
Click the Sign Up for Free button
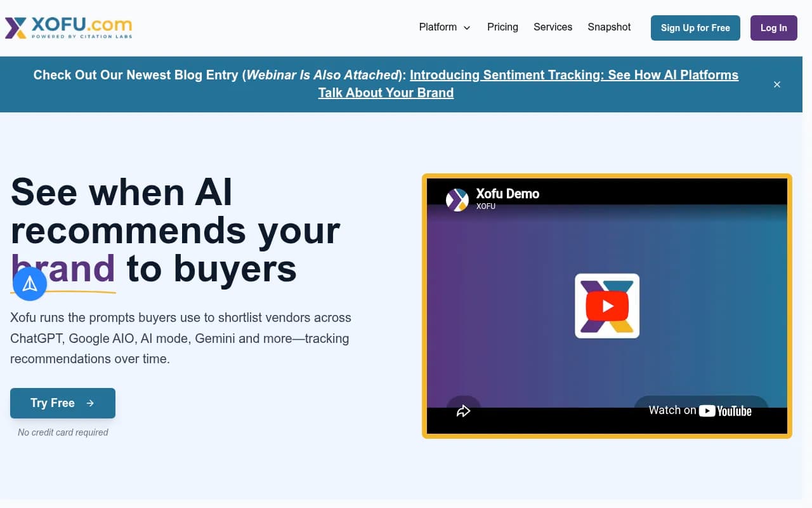(695, 28)
